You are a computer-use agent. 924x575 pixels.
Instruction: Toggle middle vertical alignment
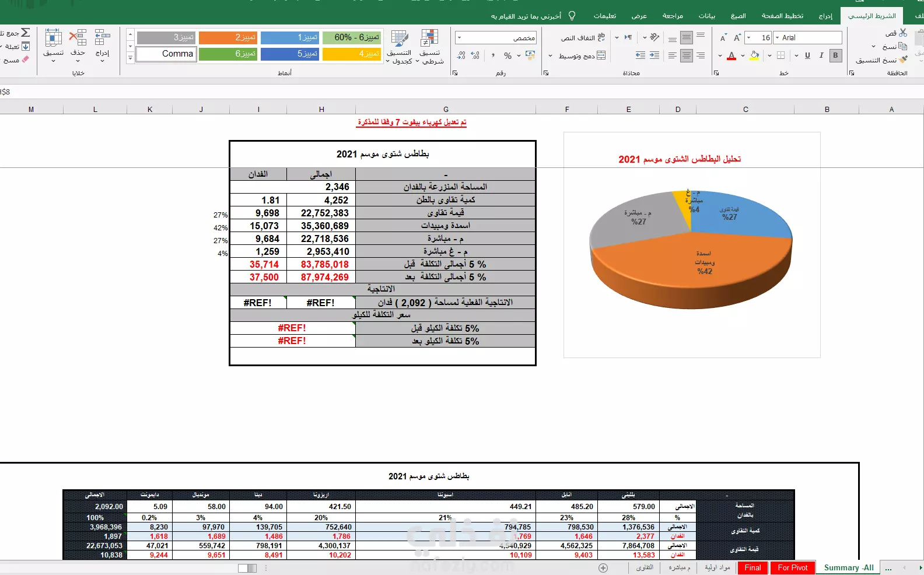point(687,37)
